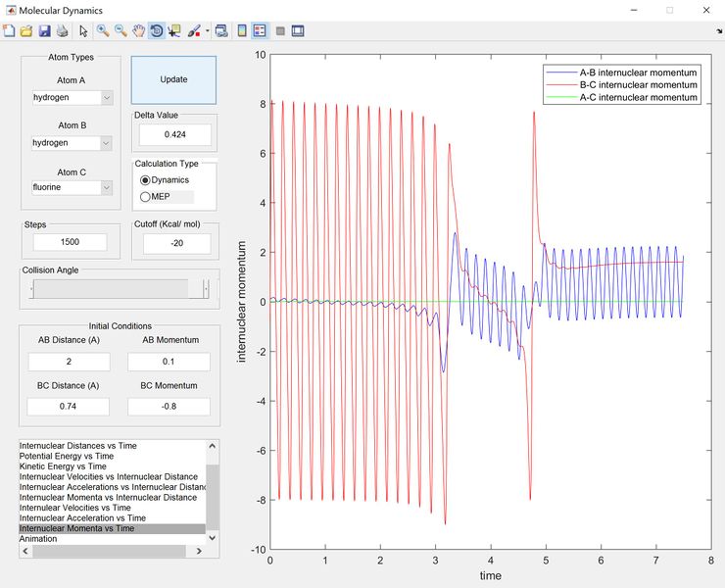Open the Atom A dropdown showing hydrogen

tap(72, 98)
